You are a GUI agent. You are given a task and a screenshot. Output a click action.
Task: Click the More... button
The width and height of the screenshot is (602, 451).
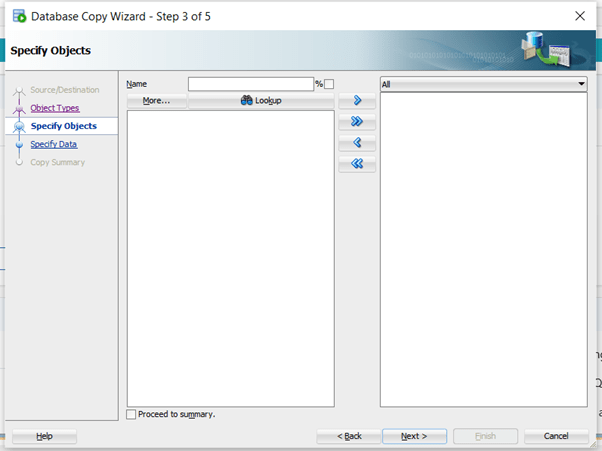pyautogui.click(x=157, y=101)
